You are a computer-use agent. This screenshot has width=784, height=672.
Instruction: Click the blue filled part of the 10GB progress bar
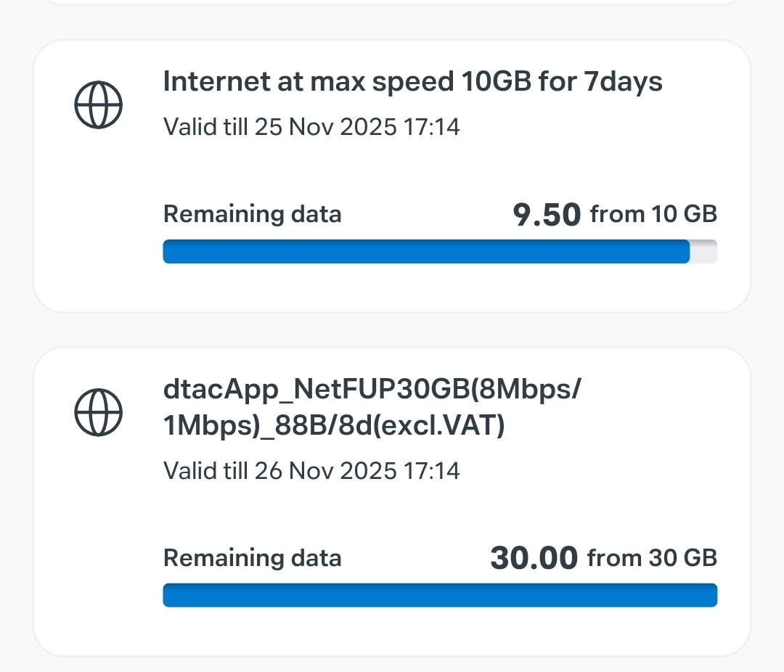point(425,252)
